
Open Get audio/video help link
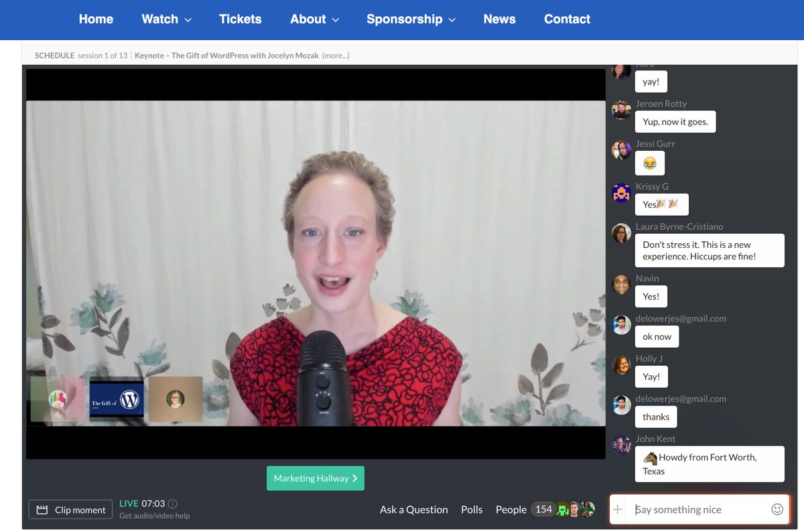tap(155, 516)
